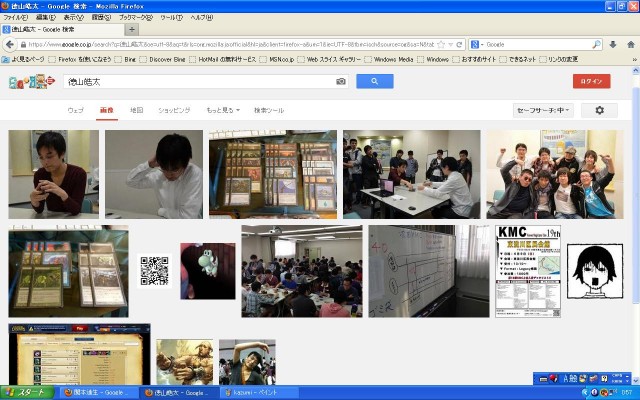This screenshot has width=640, height=400.
Task: Click the Google doodle logo
Action: (x=31, y=81)
